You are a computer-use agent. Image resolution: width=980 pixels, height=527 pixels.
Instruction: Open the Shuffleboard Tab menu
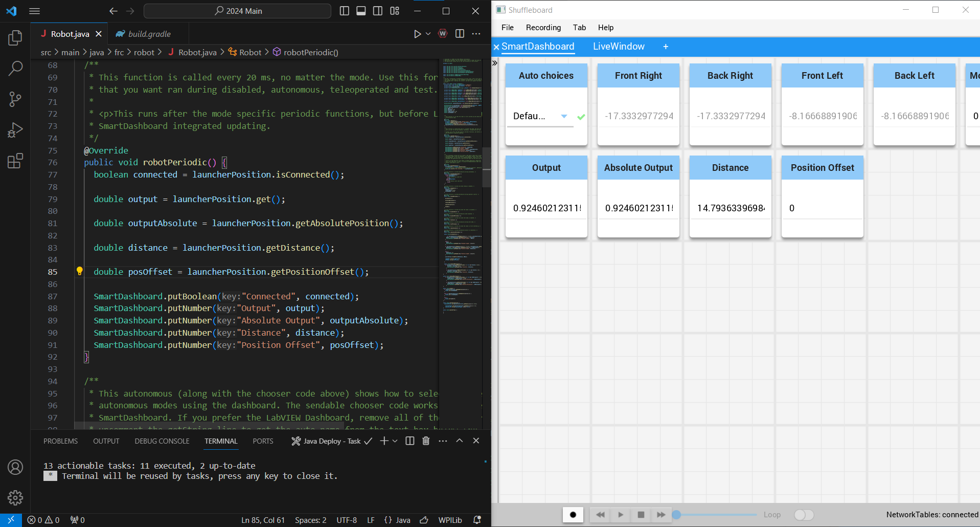[x=579, y=28]
